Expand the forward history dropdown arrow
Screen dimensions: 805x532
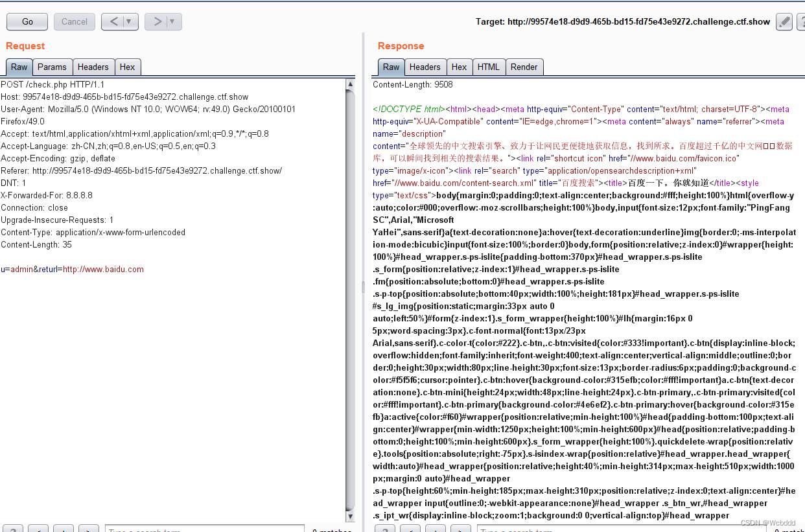pos(172,21)
